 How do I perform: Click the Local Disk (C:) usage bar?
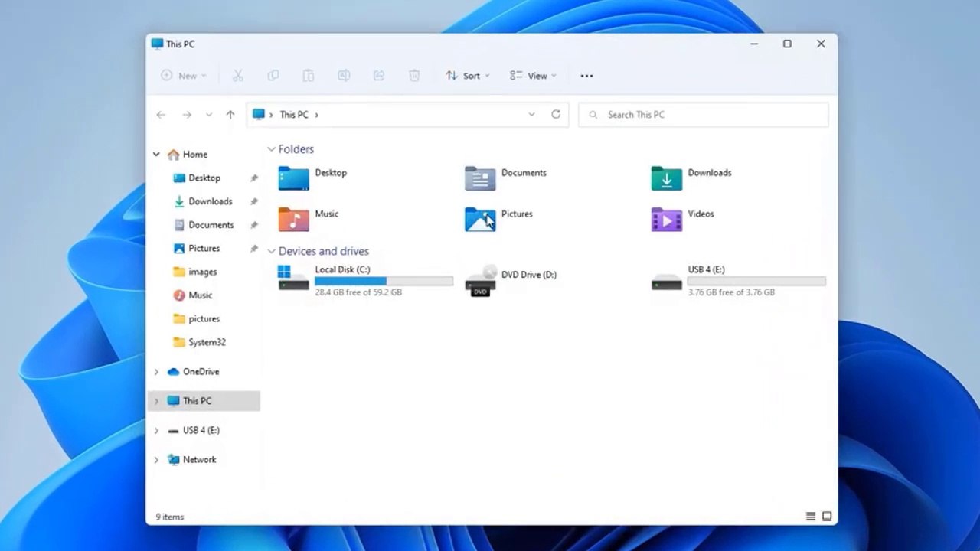(384, 281)
